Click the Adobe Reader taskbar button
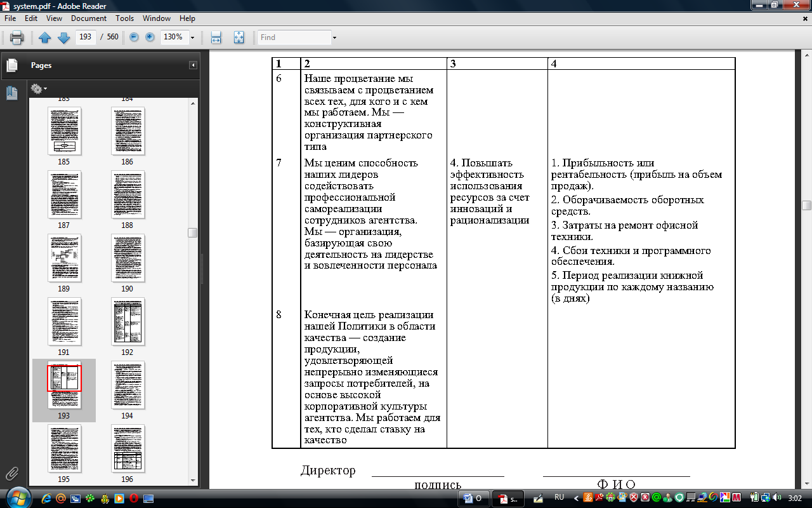 coord(509,498)
